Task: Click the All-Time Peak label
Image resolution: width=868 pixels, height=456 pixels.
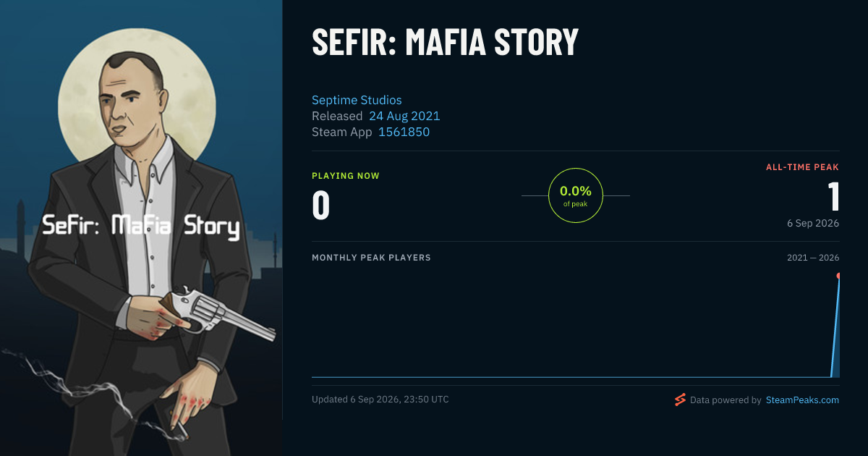Action: point(802,167)
